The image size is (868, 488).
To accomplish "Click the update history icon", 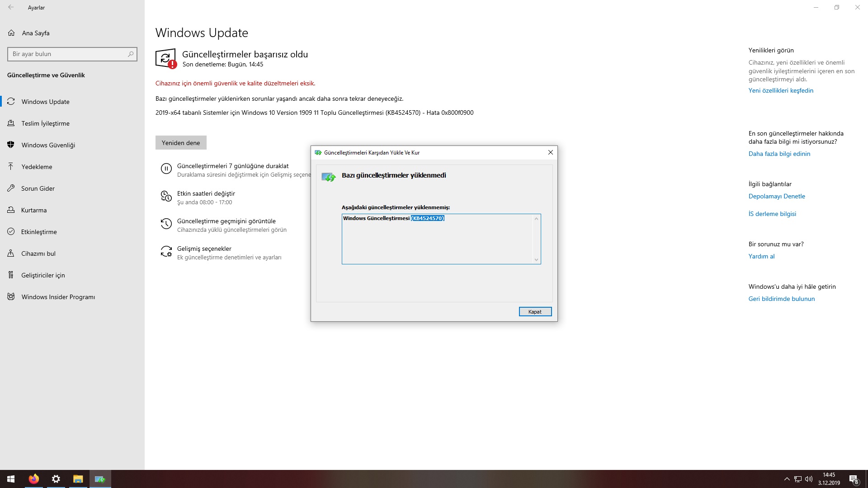I will (x=166, y=224).
